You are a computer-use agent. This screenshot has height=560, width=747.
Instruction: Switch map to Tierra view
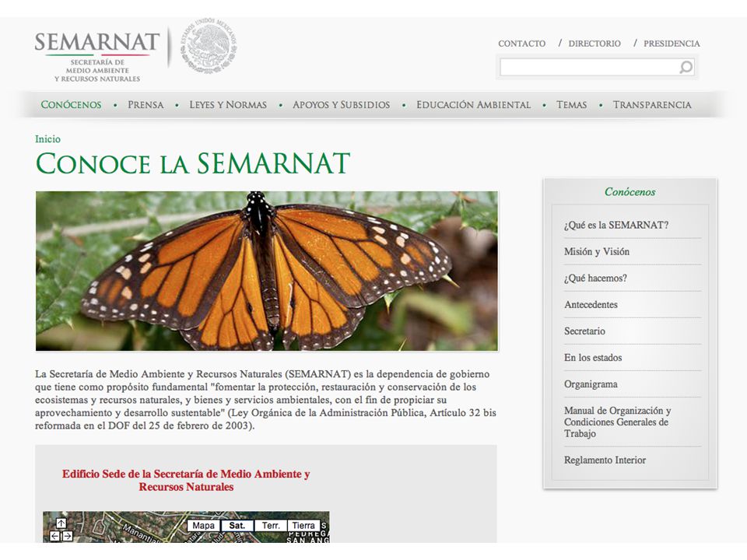coord(303,526)
